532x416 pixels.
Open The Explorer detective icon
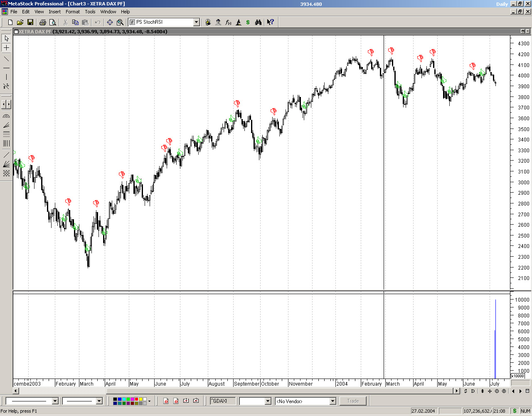click(x=218, y=22)
